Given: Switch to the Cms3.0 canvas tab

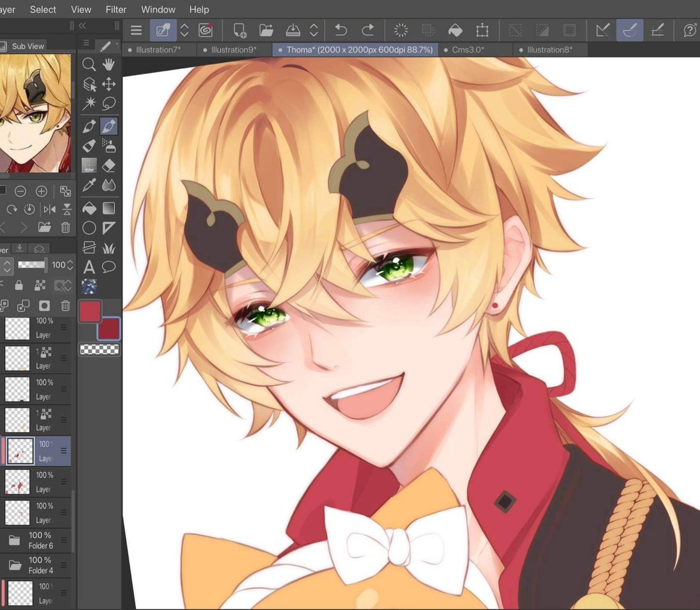Looking at the screenshot, I should pyautogui.click(x=468, y=50).
